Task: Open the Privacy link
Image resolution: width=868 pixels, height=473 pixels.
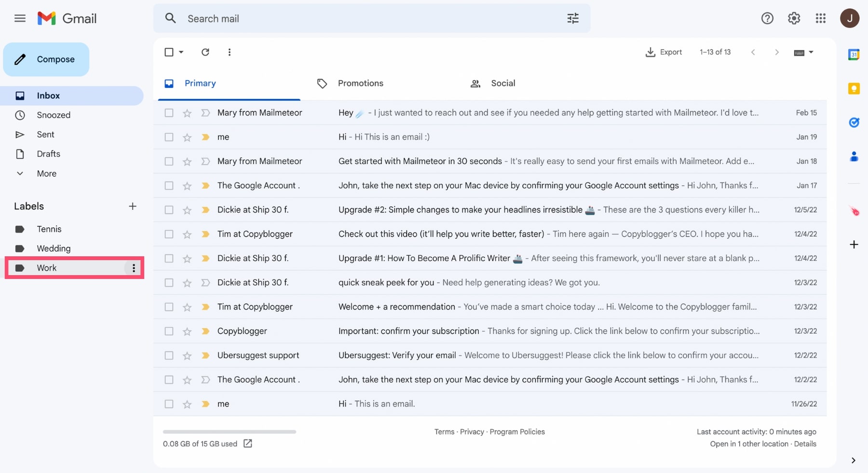Action: click(472, 432)
